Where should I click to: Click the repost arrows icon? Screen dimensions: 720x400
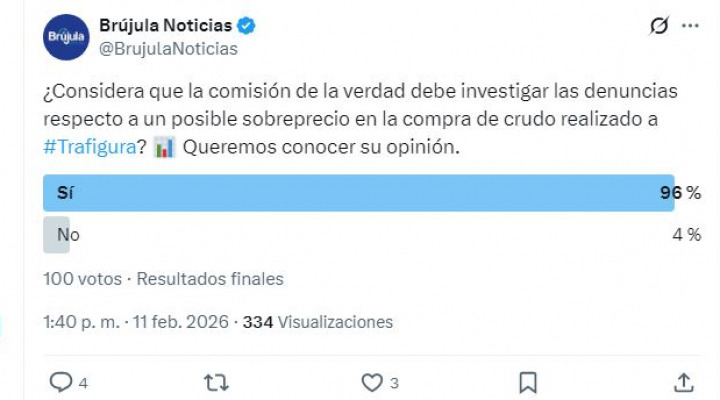coord(215,381)
